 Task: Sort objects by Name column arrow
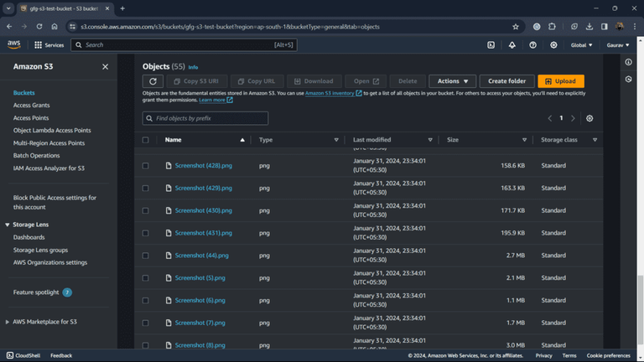pos(242,140)
